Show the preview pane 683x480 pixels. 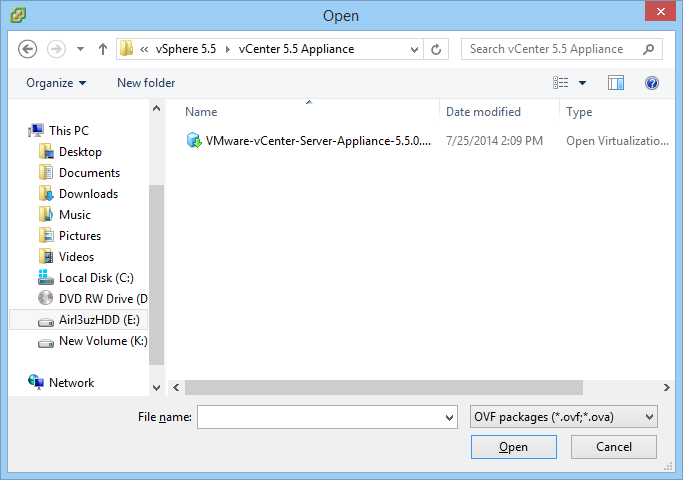[616, 83]
